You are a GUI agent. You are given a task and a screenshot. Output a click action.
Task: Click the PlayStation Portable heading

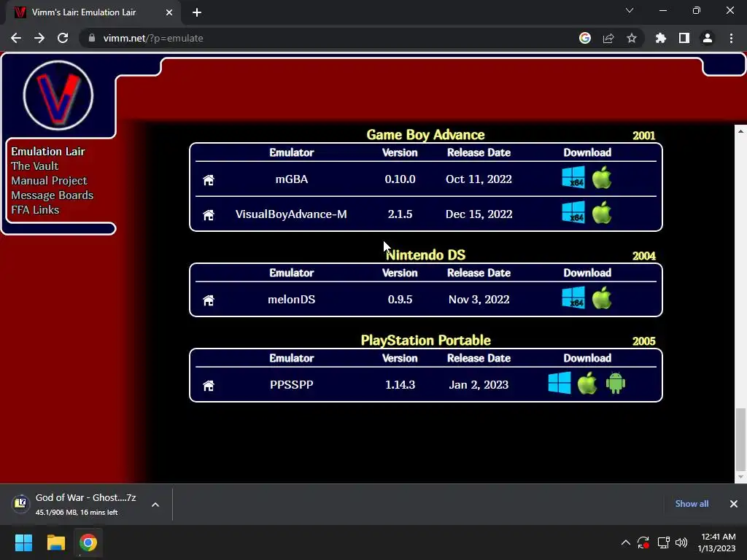click(425, 341)
